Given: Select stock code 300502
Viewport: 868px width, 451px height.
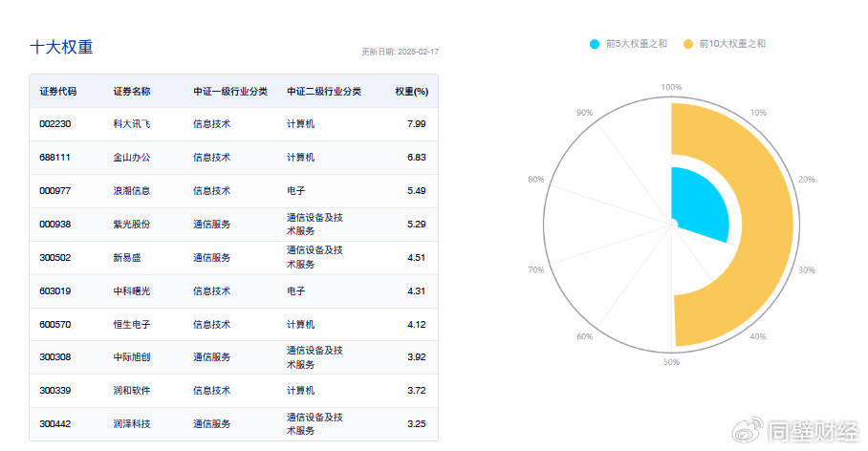Looking at the screenshot, I should point(54,257).
